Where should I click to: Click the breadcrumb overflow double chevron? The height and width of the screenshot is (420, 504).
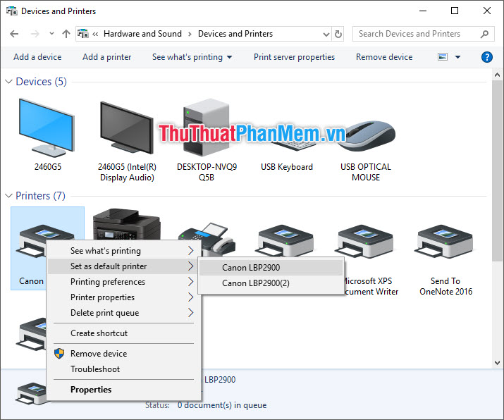95,34
